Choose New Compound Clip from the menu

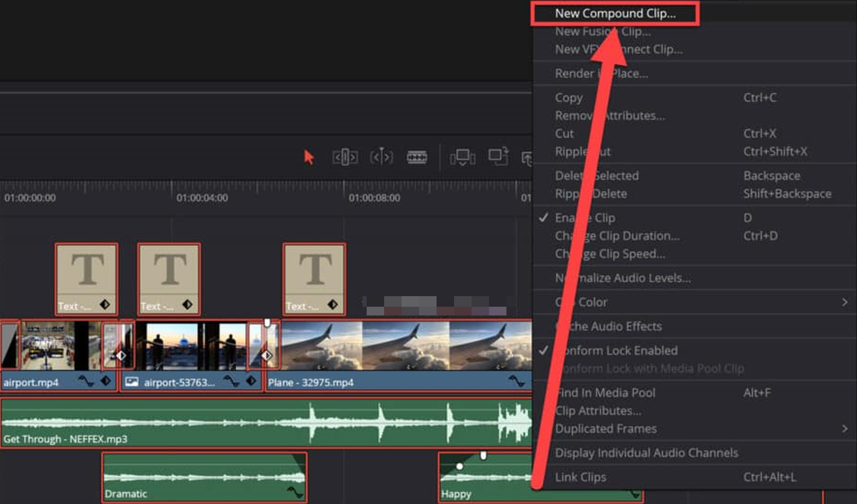(615, 13)
